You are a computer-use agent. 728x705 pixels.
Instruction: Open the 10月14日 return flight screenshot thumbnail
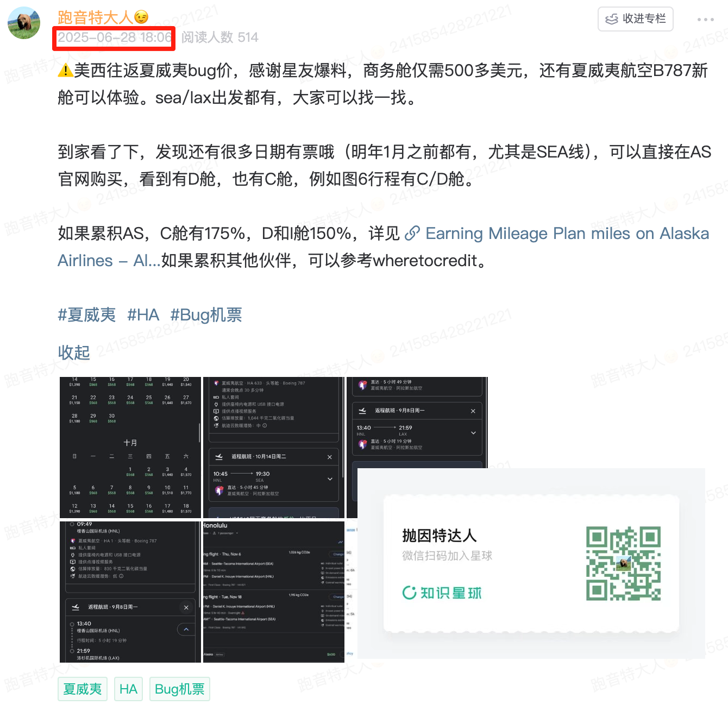(274, 448)
